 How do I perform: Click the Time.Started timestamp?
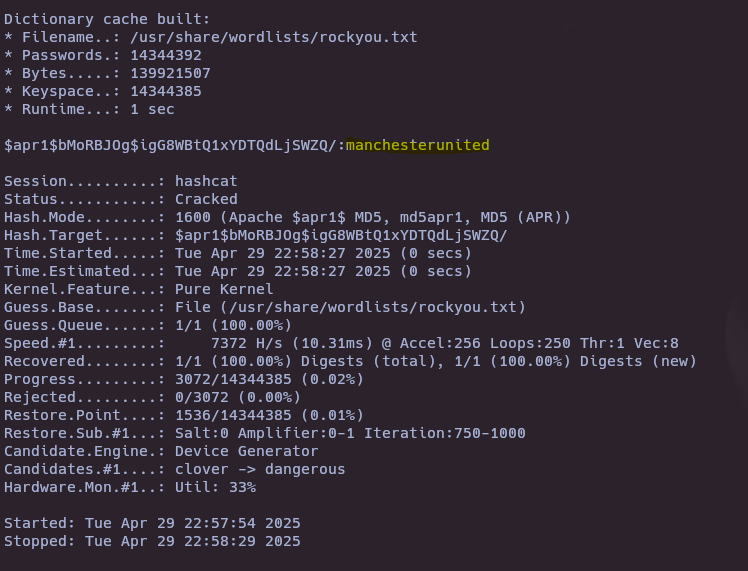[323, 253]
